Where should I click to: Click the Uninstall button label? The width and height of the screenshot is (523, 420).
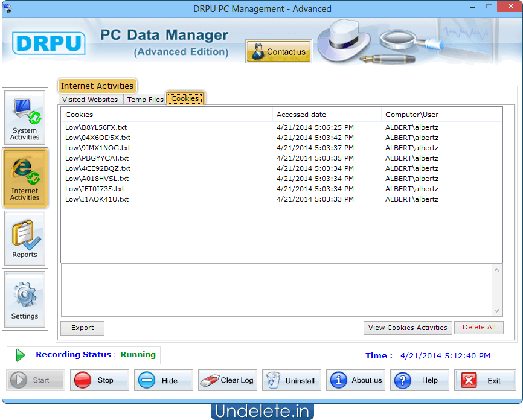coord(300,381)
